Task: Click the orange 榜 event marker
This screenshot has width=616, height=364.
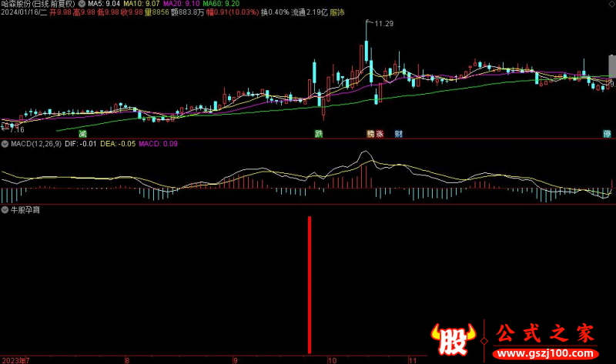Action: coord(370,134)
